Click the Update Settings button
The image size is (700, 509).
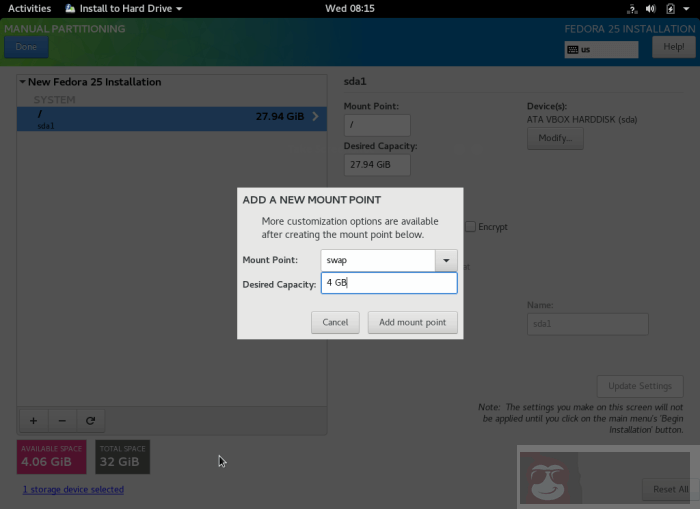[640, 386]
